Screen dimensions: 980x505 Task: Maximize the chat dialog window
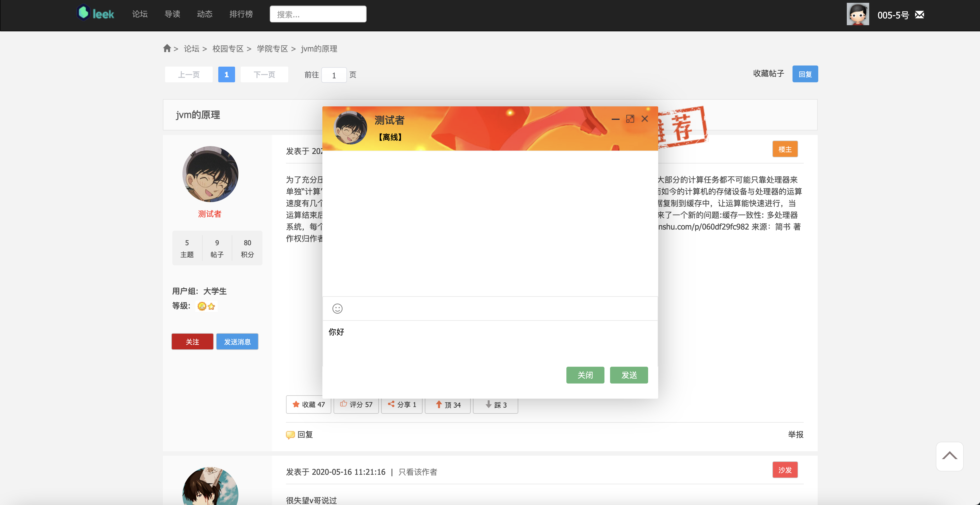click(x=630, y=119)
